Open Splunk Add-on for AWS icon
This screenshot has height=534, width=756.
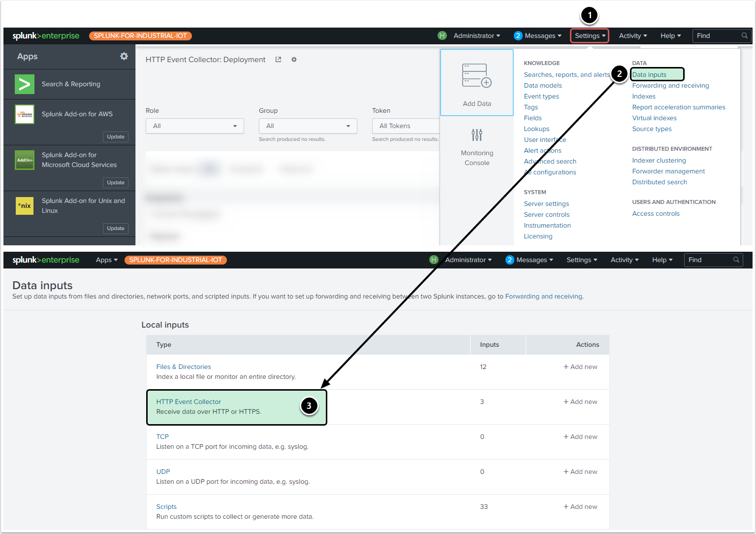point(25,114)
